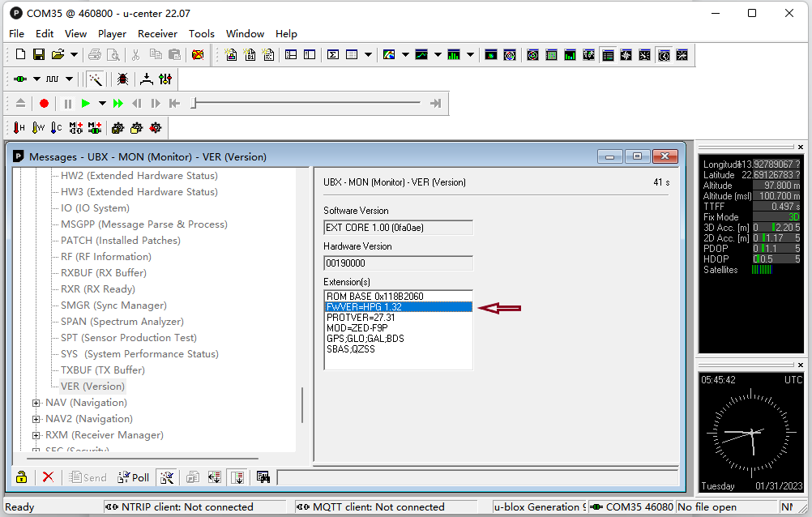Select PATCH (Installed Patches) in the message tree

click(121, 241)
